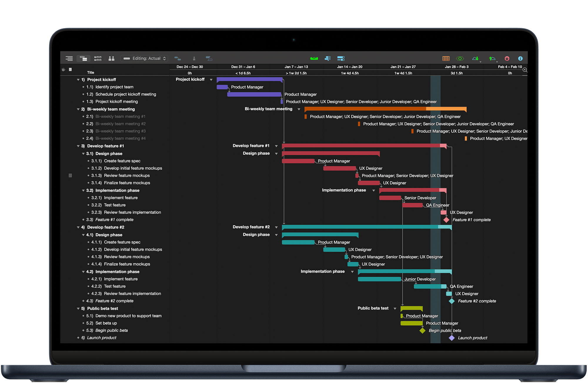The height and width of the screenshot is (383, 588).
Task: Click the resource allocation view icon
Action: click(x=111, y=59)
